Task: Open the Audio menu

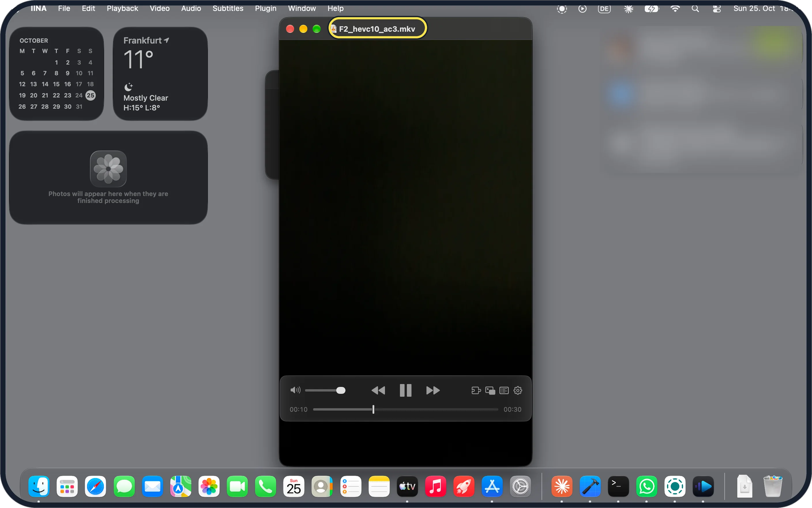Action: [x=191, y=8]
